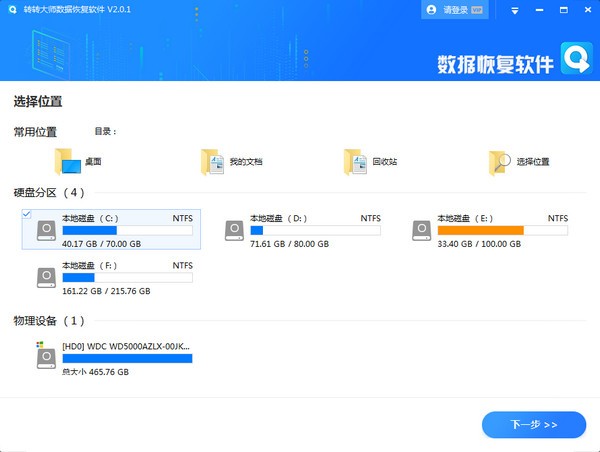Click the user avatar icon in title bar
600x452 pixels.
tap(431, 10)
